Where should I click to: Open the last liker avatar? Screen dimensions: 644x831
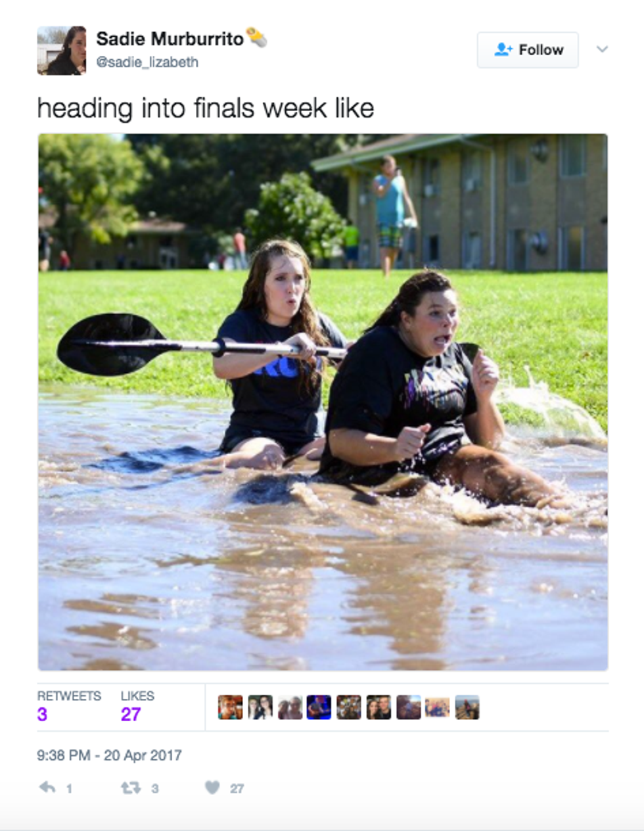467,707
